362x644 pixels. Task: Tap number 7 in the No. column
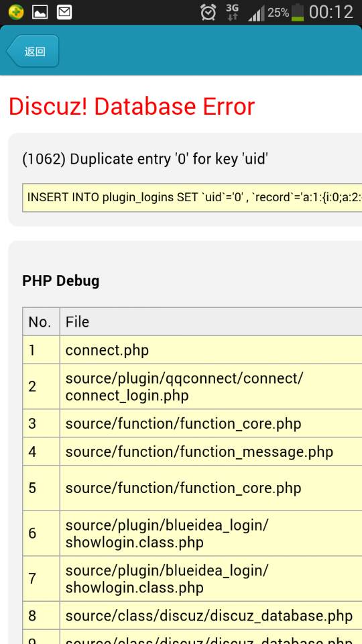click(x=32, y=578)
